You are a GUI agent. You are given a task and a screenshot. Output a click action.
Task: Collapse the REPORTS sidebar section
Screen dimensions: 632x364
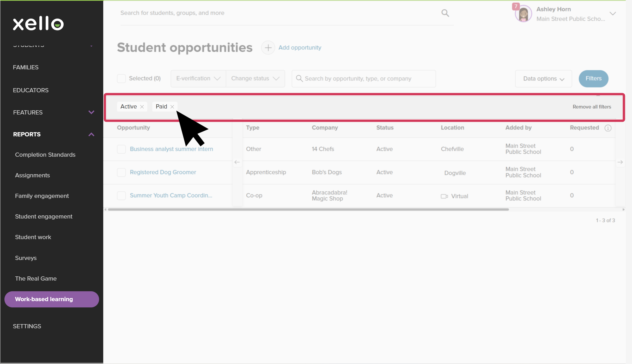pyautogui.click(x=91, y=135)
